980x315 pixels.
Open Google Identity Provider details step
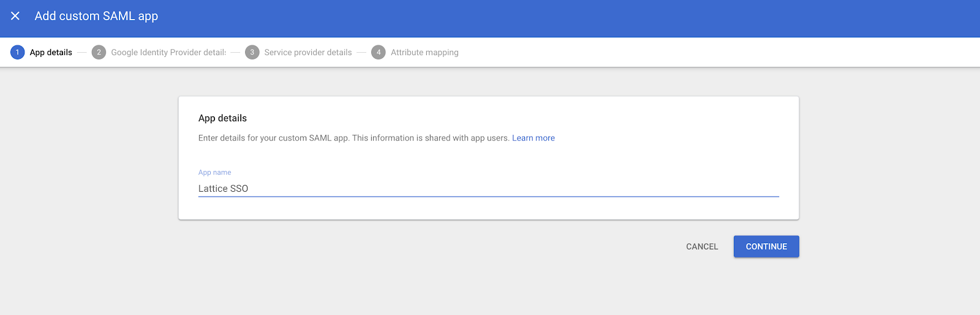(x=168, y=52)
